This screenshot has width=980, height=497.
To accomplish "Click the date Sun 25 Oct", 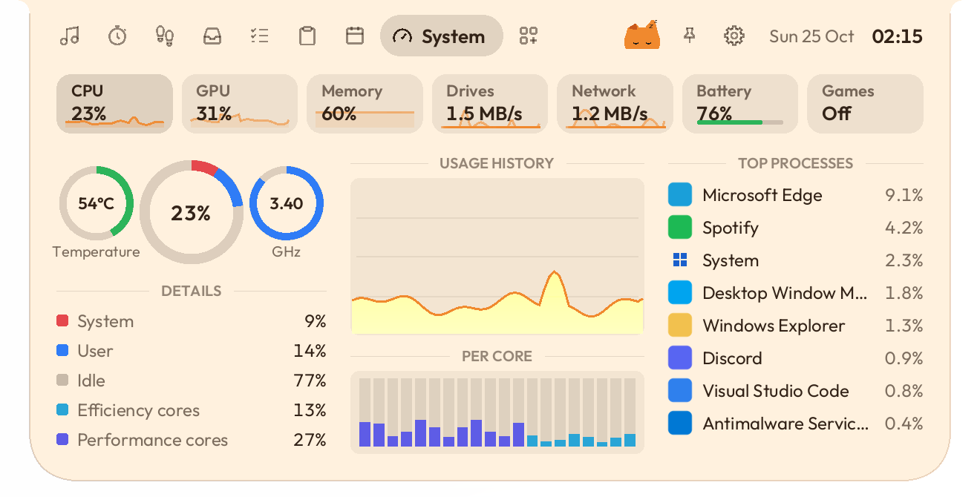I will click(811, 36).
